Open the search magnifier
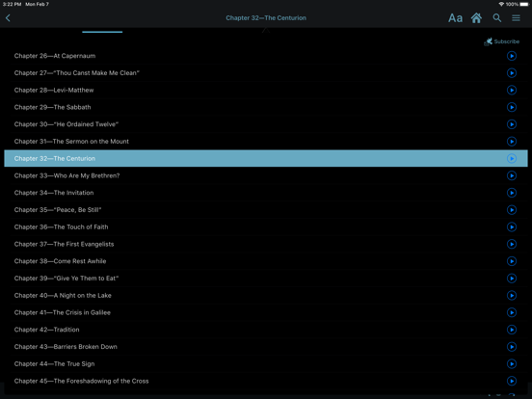This screenshot has height=399, width=532. pyautogui.click(x=497, y=18)
